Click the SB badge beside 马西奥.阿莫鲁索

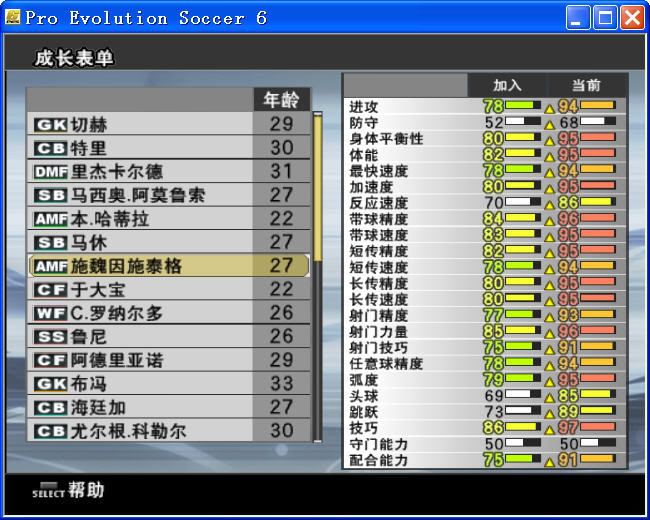50,195
